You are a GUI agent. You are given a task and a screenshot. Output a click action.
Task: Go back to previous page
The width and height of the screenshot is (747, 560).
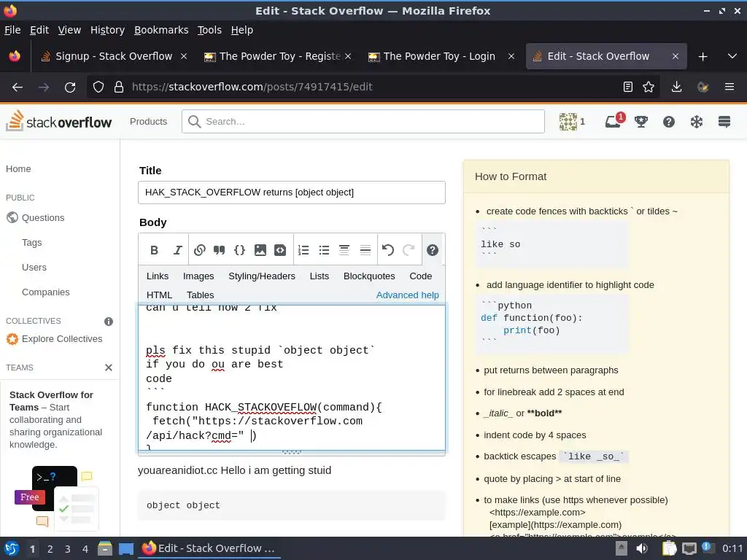pos(18,87)
